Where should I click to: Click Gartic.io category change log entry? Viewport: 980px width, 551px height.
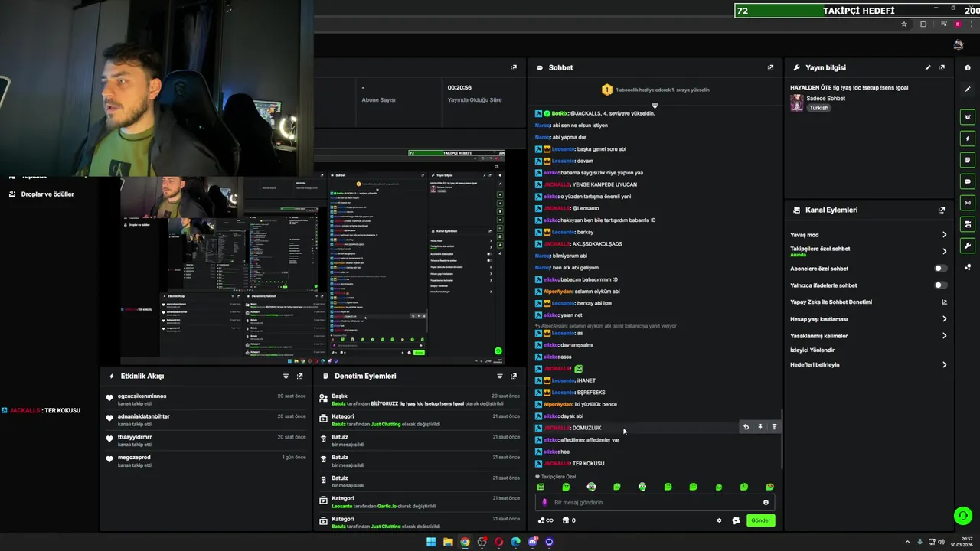420,502
